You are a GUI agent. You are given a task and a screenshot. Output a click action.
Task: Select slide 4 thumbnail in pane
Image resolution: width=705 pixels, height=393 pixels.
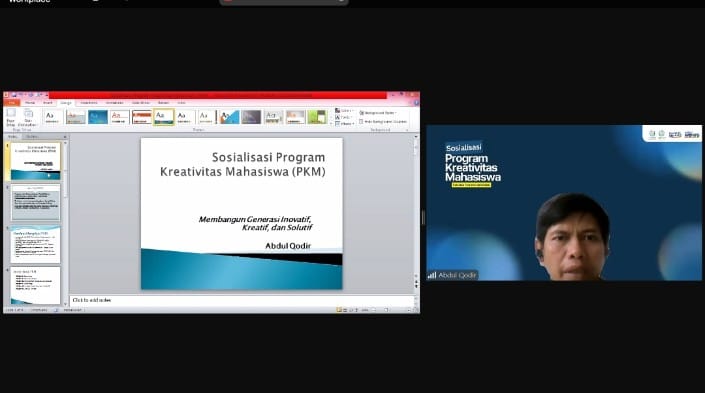[36, 285]
